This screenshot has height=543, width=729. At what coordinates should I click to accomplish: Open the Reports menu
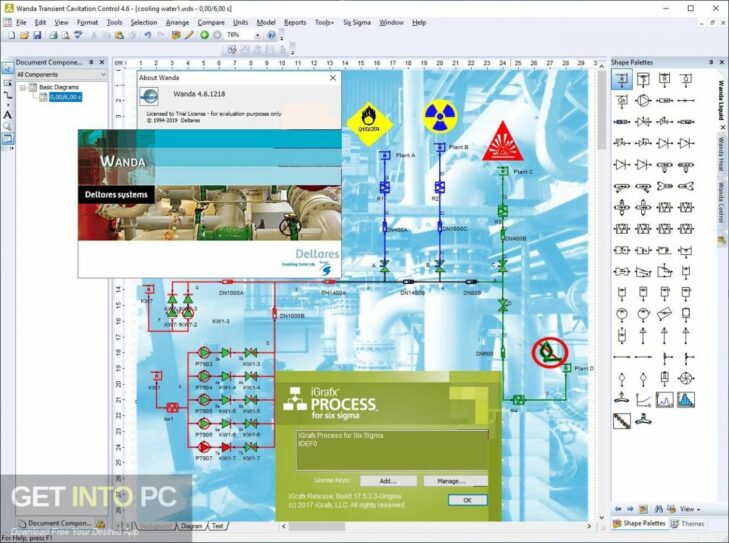295,22
